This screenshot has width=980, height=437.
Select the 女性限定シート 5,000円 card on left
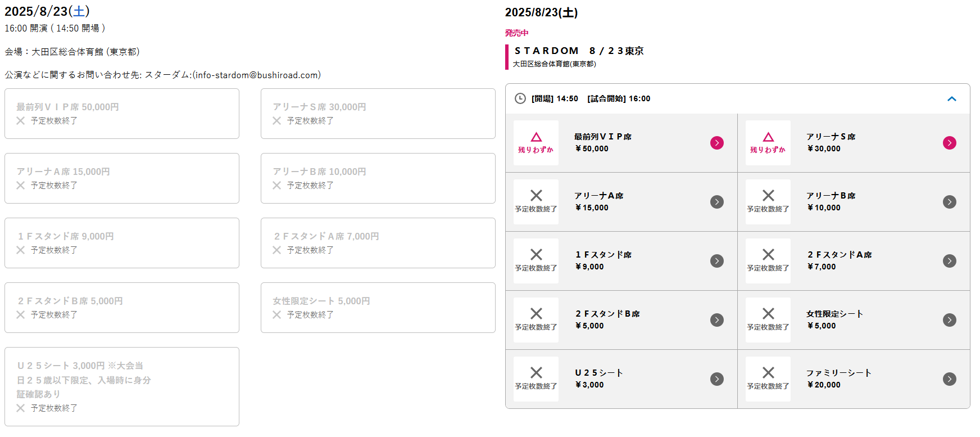378,308
